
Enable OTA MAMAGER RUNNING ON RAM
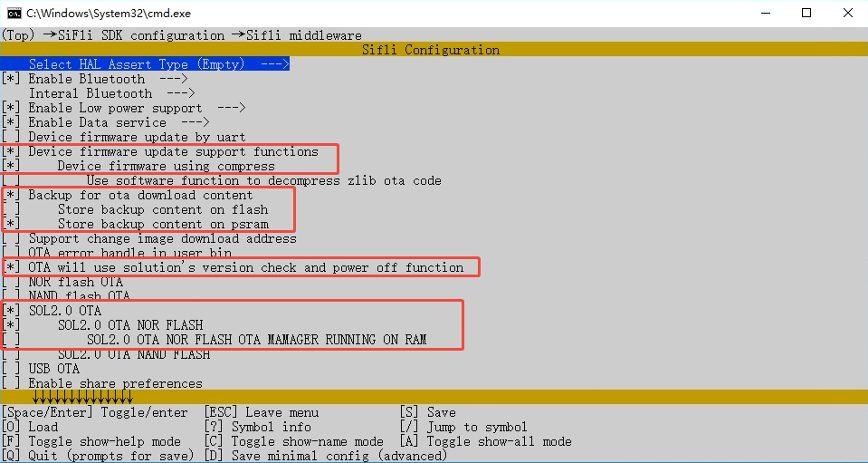coord(11,340)
